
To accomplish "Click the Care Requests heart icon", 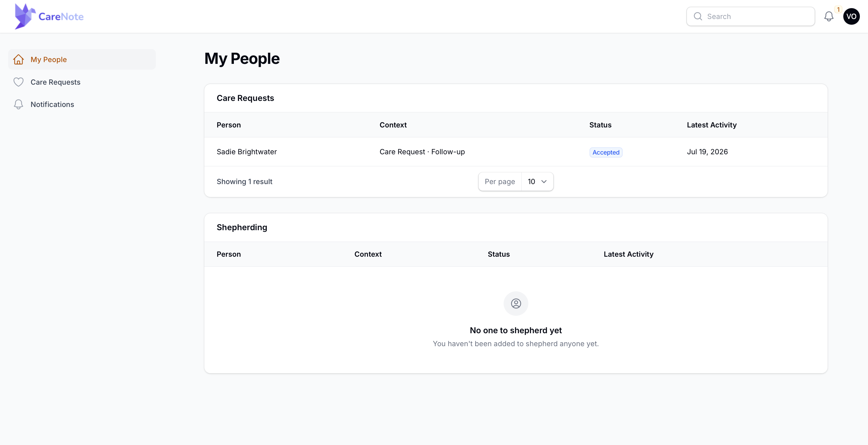I will click(x=18, y=82).
